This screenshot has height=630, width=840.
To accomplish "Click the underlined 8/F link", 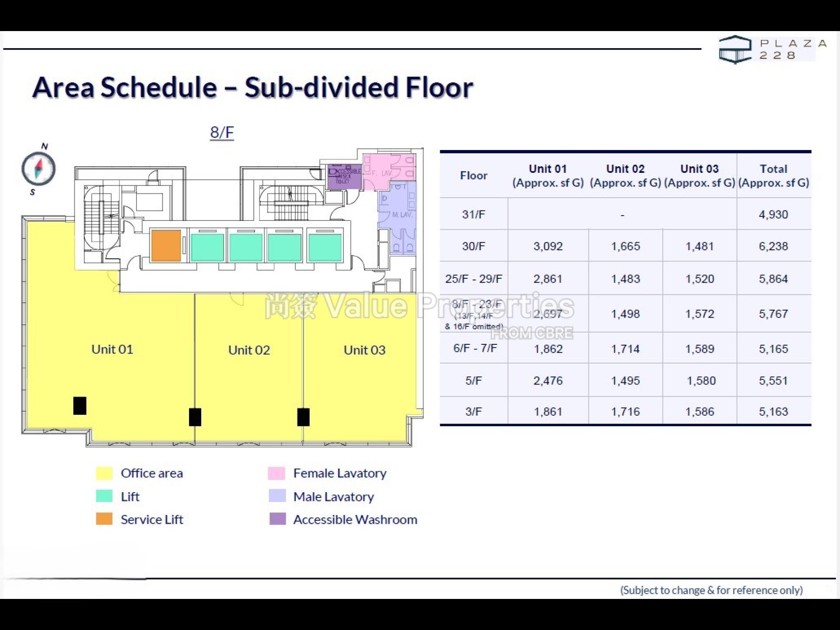I will 222,131.
